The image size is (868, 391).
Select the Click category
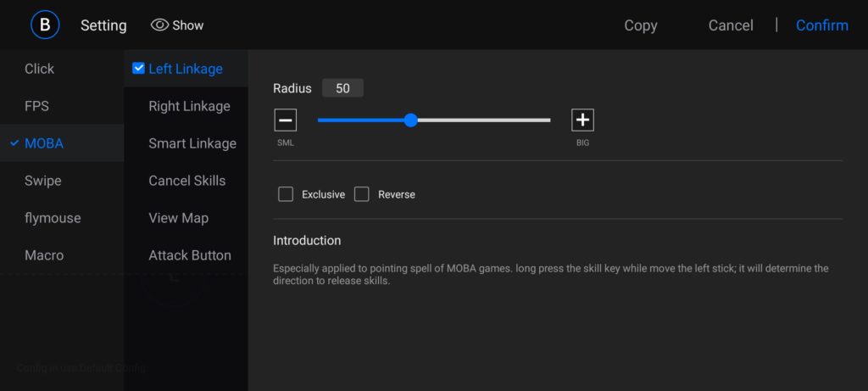[39, 69]
